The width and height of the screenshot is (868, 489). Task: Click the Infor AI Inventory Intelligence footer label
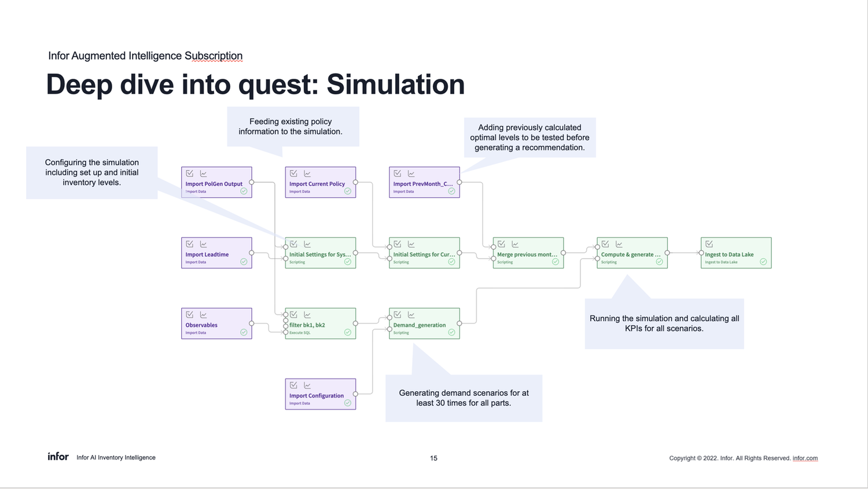(116, 457)
